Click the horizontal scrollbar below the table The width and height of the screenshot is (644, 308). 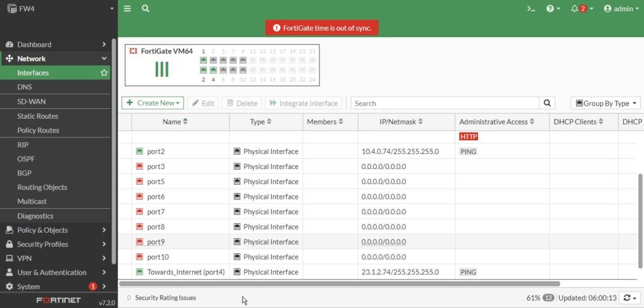click(x=340, y=284)
